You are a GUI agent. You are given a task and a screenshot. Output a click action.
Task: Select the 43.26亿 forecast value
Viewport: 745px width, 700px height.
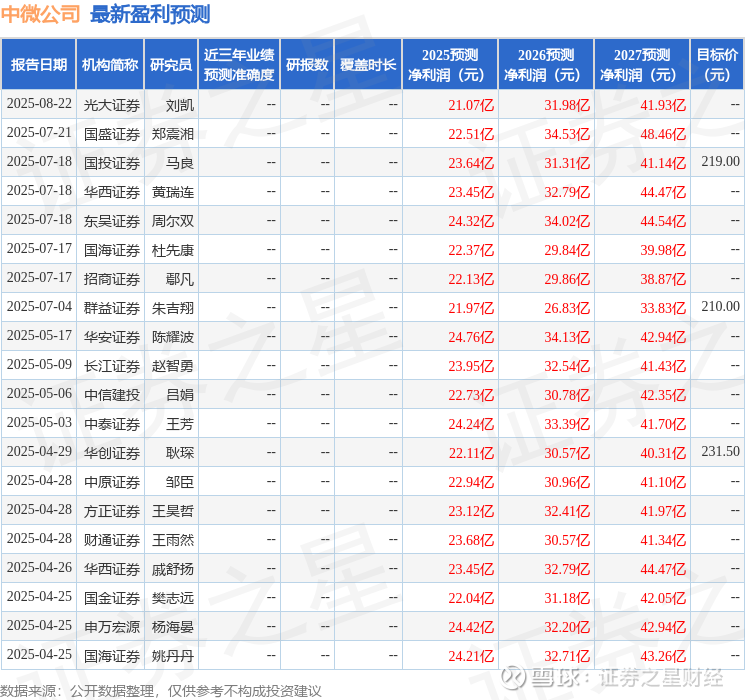click(x=663, y=656)
